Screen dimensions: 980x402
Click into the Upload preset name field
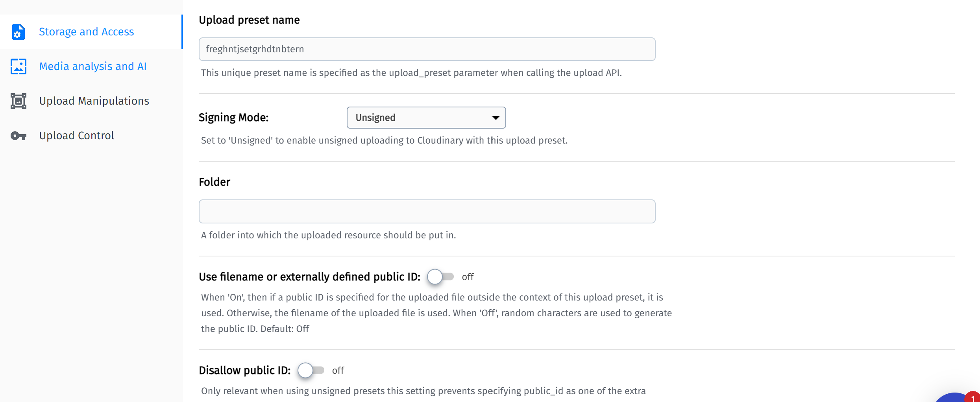(x=427, y=49)
